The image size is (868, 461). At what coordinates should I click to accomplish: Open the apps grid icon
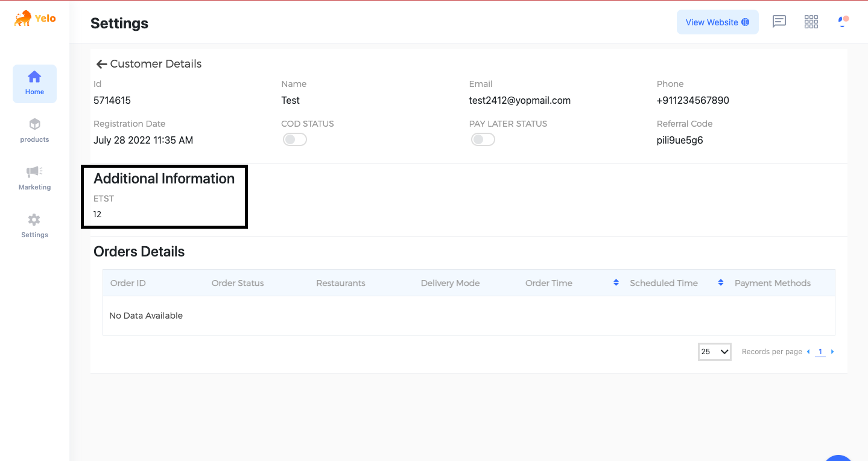click(811, 22)
